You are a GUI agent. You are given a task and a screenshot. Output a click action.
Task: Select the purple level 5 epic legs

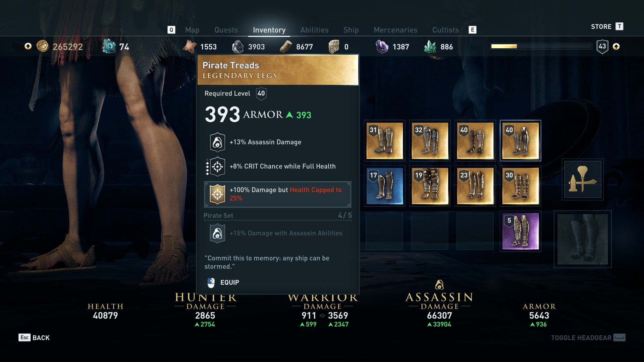point(520,231)
